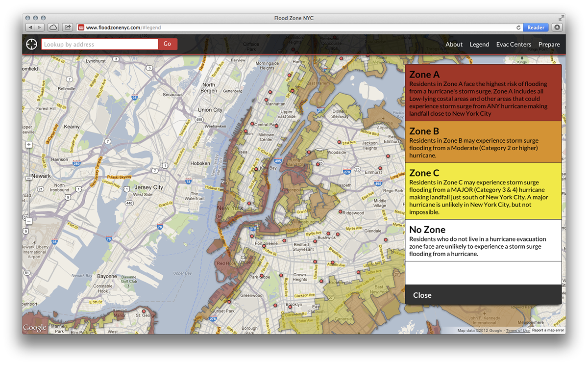Image resolution: width=588 pixels, height=365 pixels.
Task: Select the Zone A heading in legend
Action: tap(424, 75)
